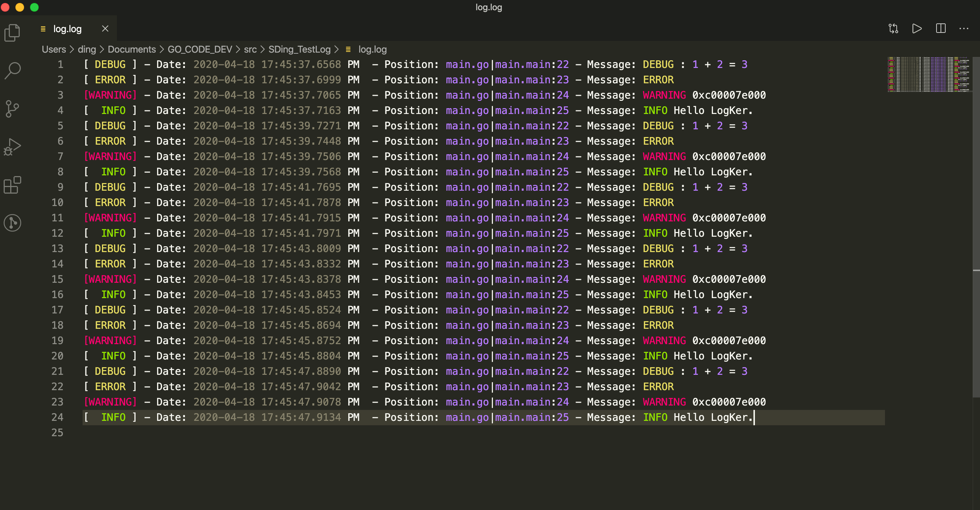Open the Source Control view
The image size is (980, 510).
click(12, 109)
